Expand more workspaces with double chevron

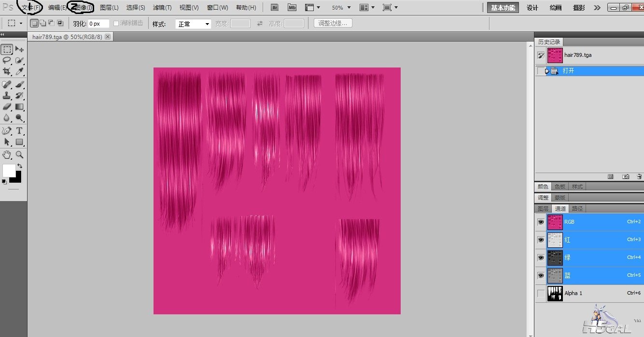click(597, 8)
